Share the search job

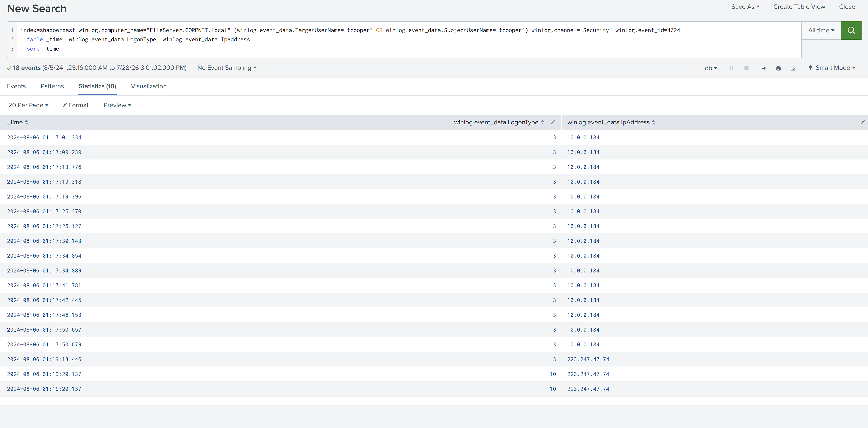point(763,68)
